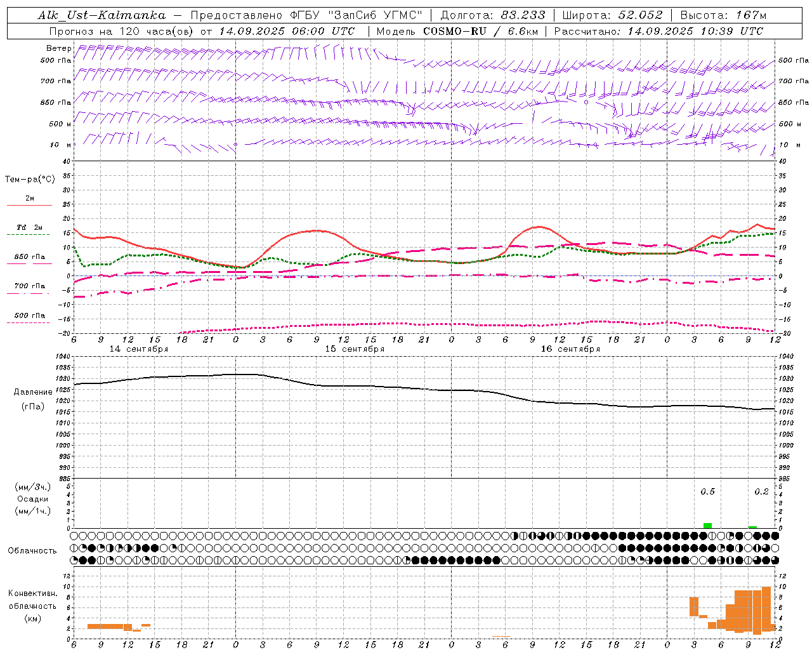Click the latitude value Широта: 52.052

pos(612,15)
